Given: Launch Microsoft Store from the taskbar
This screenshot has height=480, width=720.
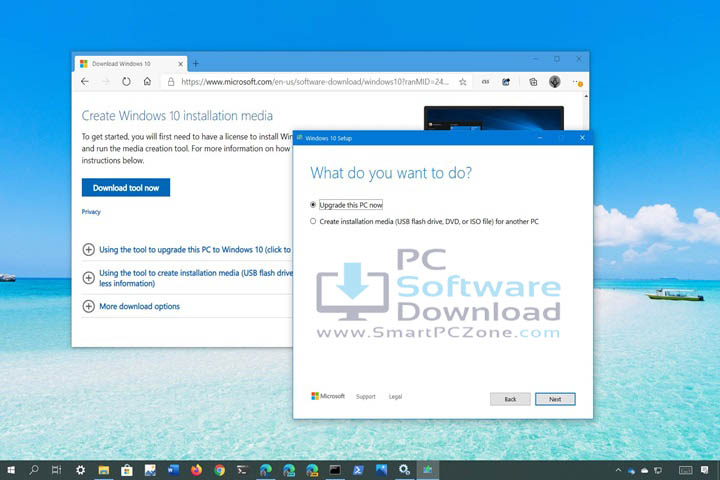Looking at the screenshot, I should pos(127,470).
